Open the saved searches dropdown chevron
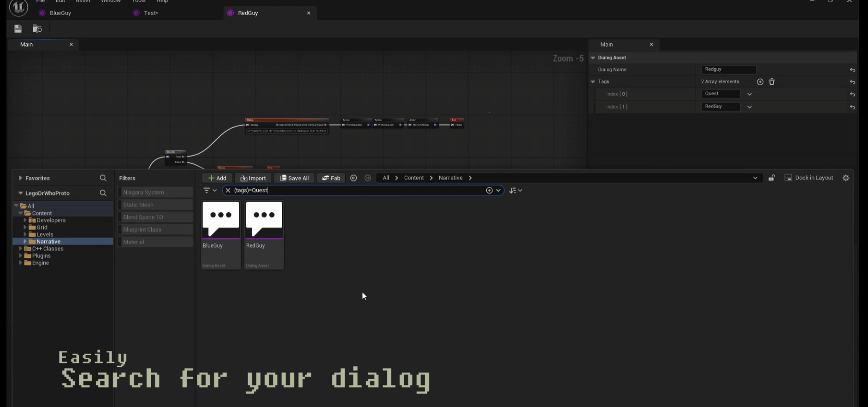The width and height of the screenshot is (868, 407). pos(498,190)
